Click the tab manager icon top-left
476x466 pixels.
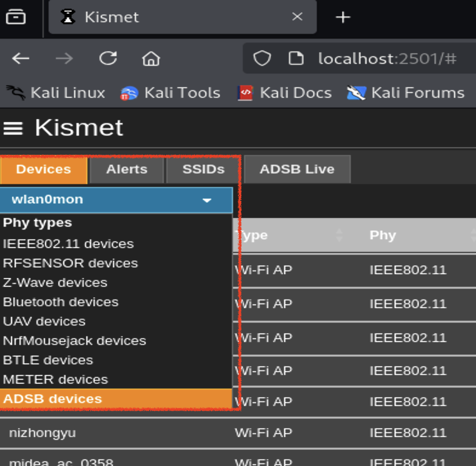pyautogui.click(x=17, y=17)
